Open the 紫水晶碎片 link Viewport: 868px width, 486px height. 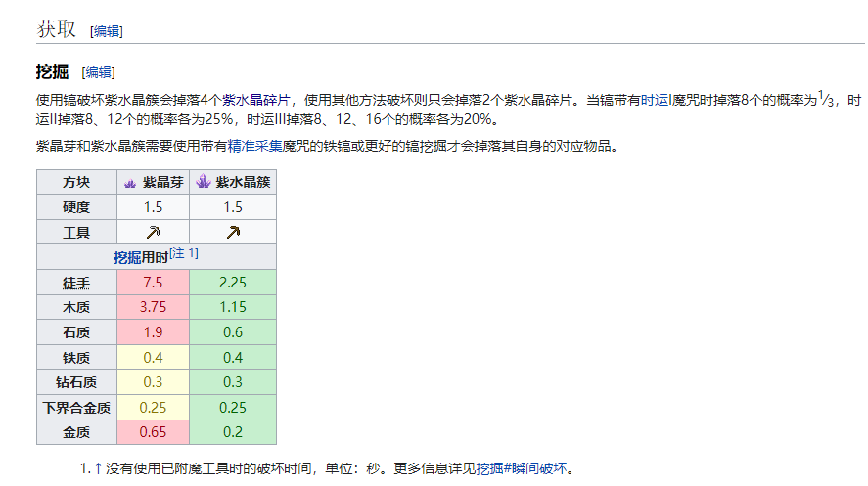click(256, 100)
